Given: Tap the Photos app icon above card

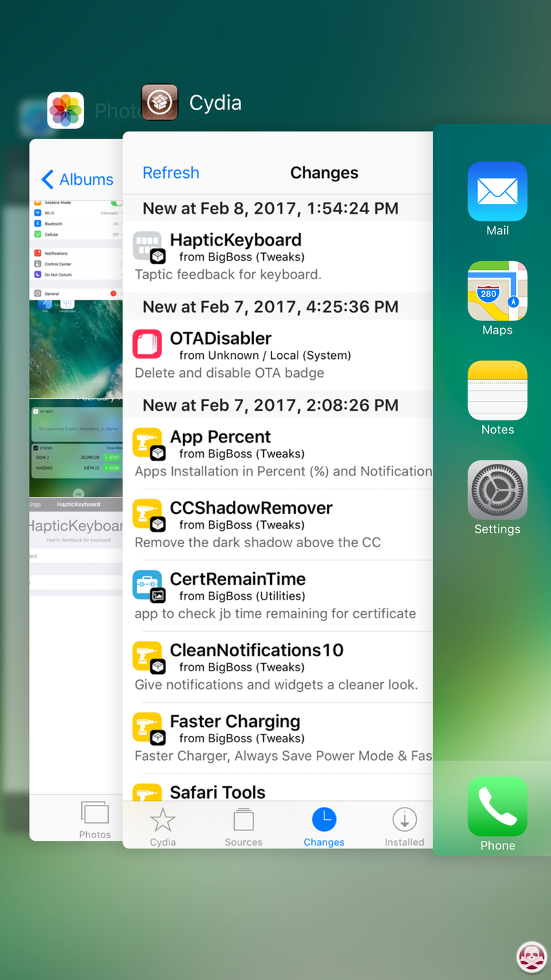Looking at the screenshot, I should click(65, 110).
